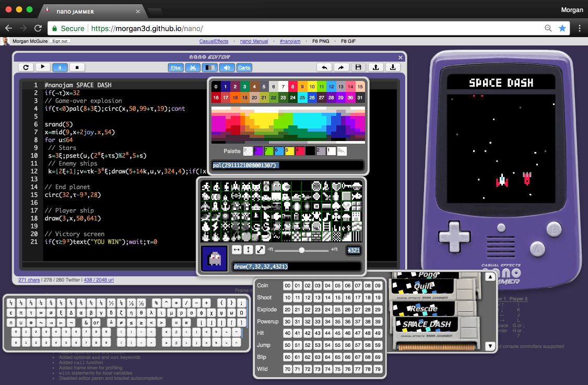588x385 pixels.
Task: Click the undo arrow icon
Action: (x=324, y=67)
